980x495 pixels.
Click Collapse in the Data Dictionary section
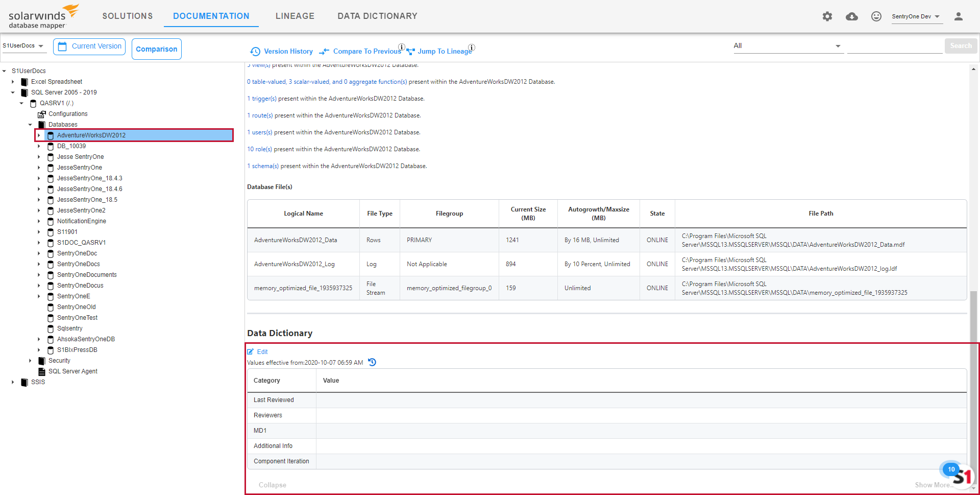[x=273, y=485]
